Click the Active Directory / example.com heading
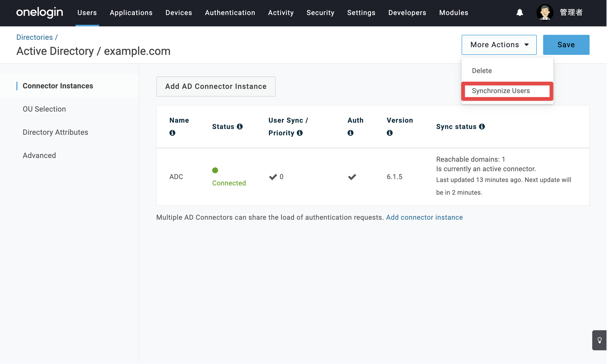This screenshot has width=607, height=364. click(93, 51)
